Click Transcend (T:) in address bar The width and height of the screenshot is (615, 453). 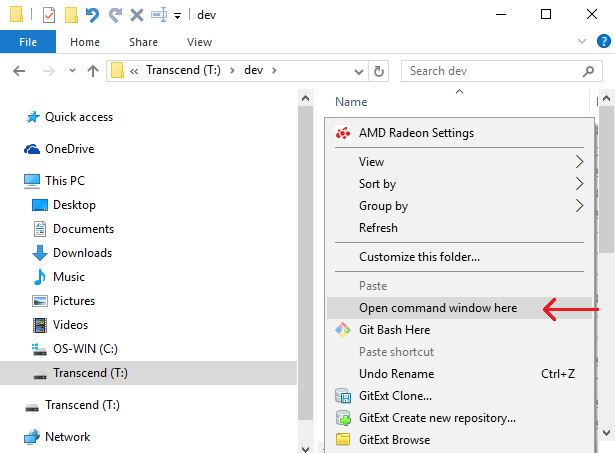(183, 70)
